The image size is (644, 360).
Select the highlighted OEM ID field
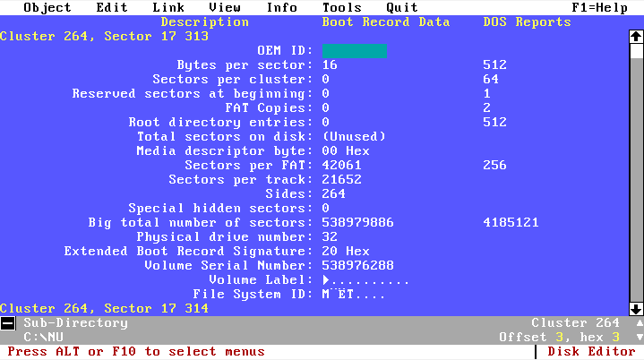click(x=354, y=51)
